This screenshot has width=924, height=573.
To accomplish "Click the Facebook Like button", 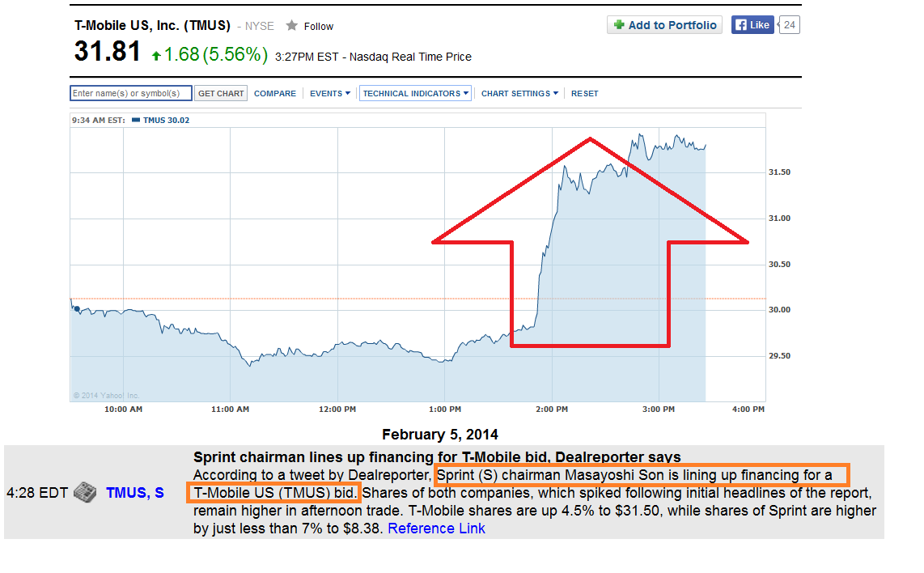I will coord(752,25).
